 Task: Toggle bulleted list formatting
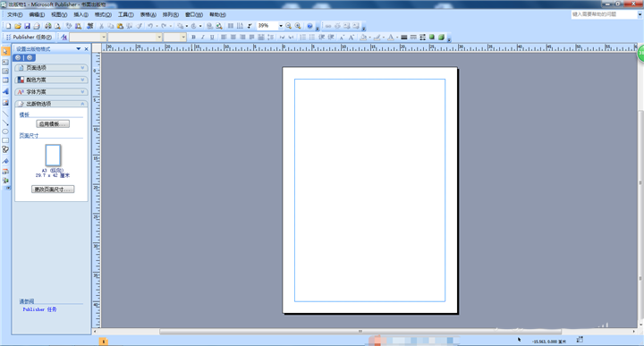click(312, 38)
